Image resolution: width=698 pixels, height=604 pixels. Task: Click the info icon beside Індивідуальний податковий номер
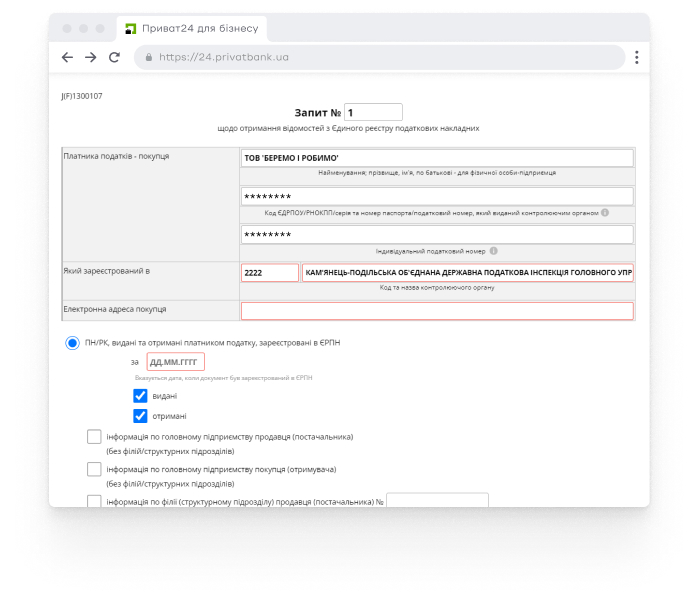(x=494, y=251)
